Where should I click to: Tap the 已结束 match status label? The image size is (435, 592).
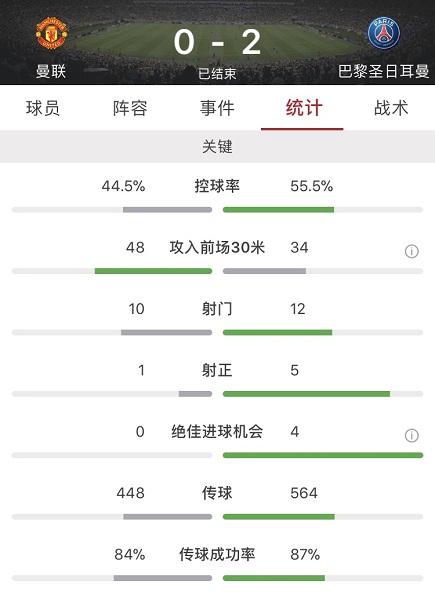click(x=217, y=74)
